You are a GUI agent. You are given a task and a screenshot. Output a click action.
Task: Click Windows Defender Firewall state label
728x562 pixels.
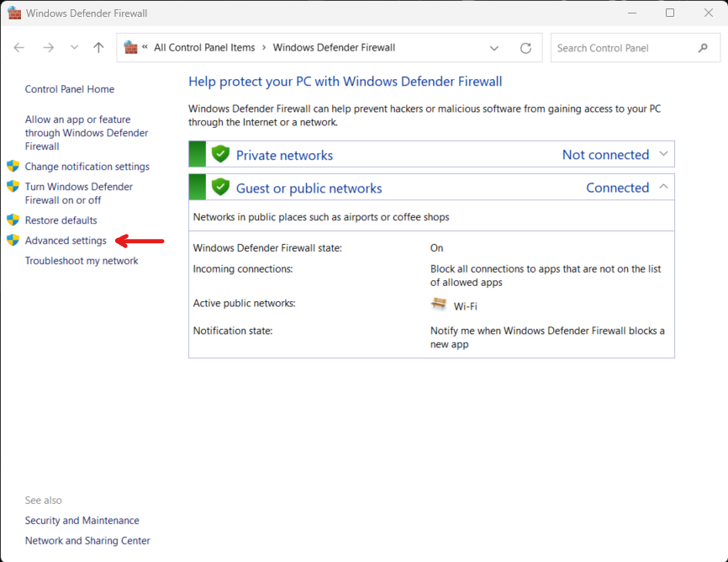click(x=267, y=248)
